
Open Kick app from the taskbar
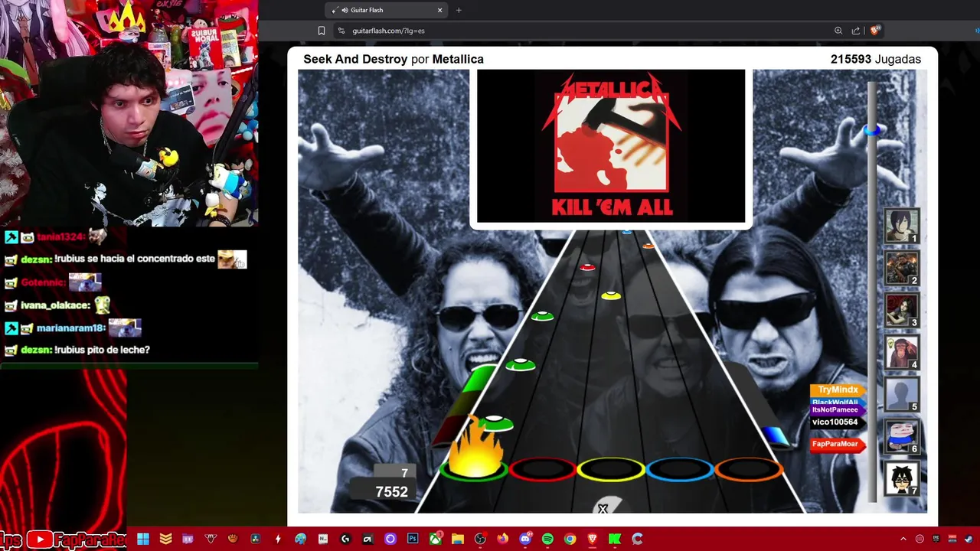[614, 539]
